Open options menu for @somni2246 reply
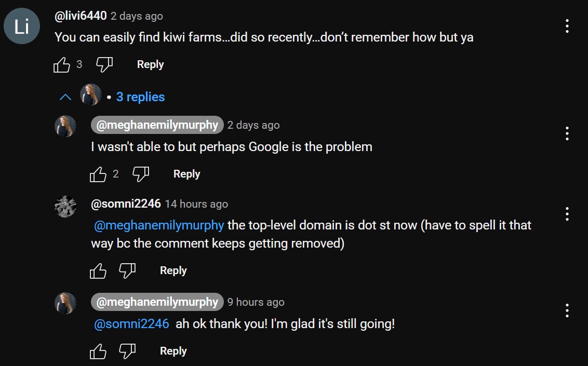 pos(567,214)
